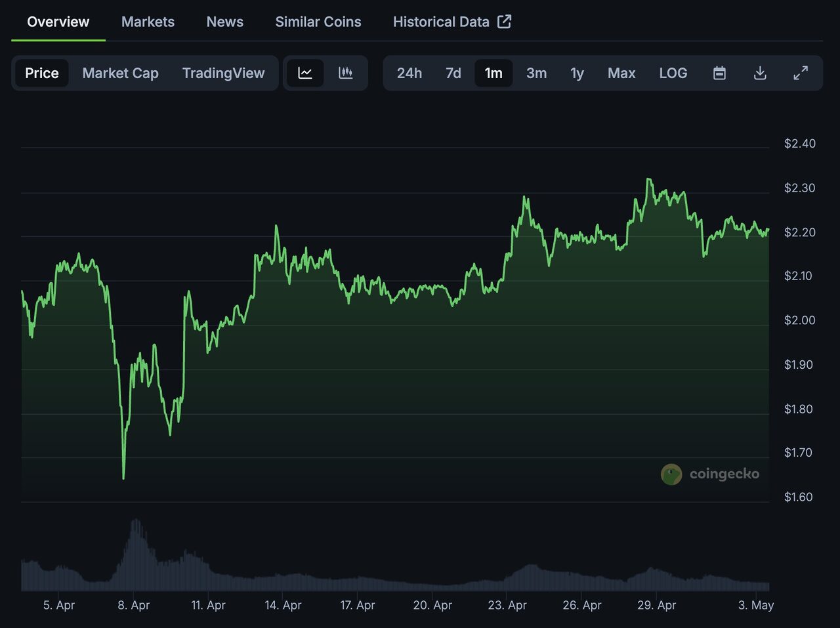Viewport: 840px width, 628px height.
Task: Click the 17. Apr date label
Action: point(358,605)
